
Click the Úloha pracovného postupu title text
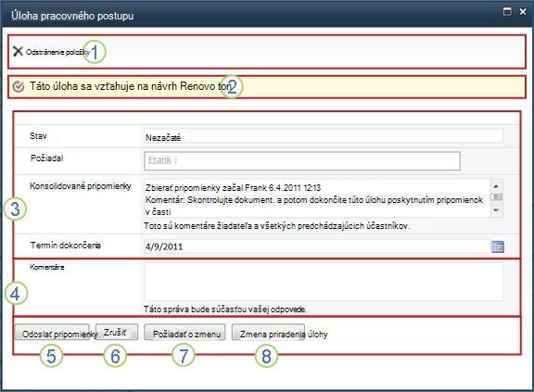pos(72,16)
